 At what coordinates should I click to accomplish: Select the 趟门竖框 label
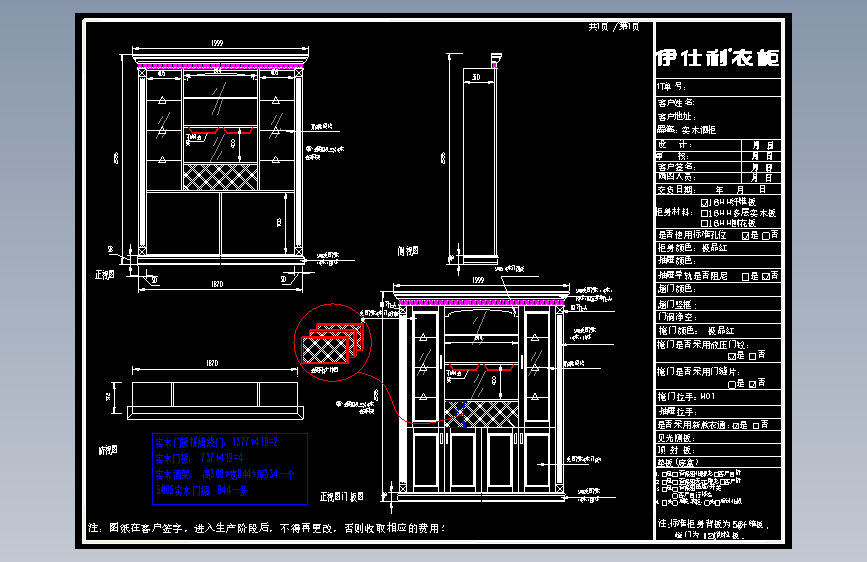click(677, 305)
